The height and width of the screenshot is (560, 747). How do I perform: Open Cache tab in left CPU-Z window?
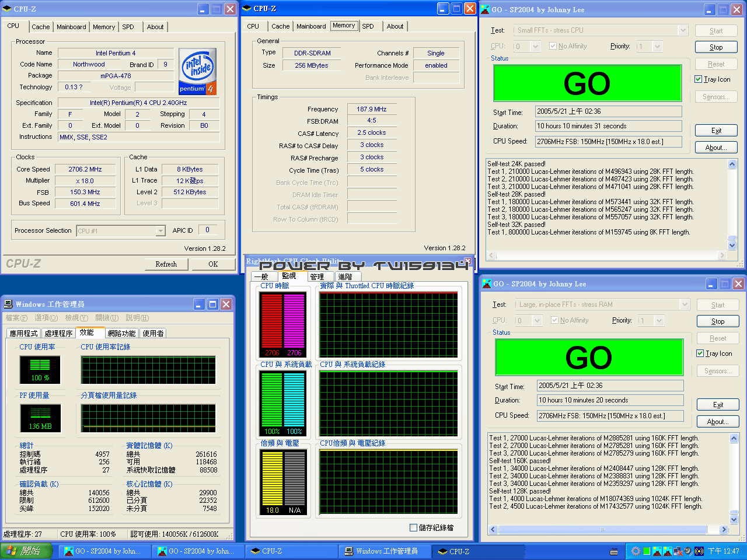40,27
